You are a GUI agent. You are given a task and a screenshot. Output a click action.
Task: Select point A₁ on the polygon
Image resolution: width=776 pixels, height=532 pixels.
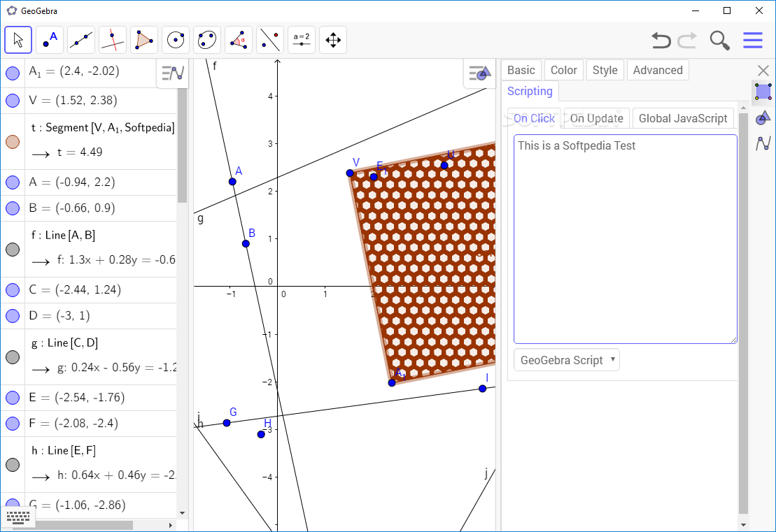tap(392, 382)
